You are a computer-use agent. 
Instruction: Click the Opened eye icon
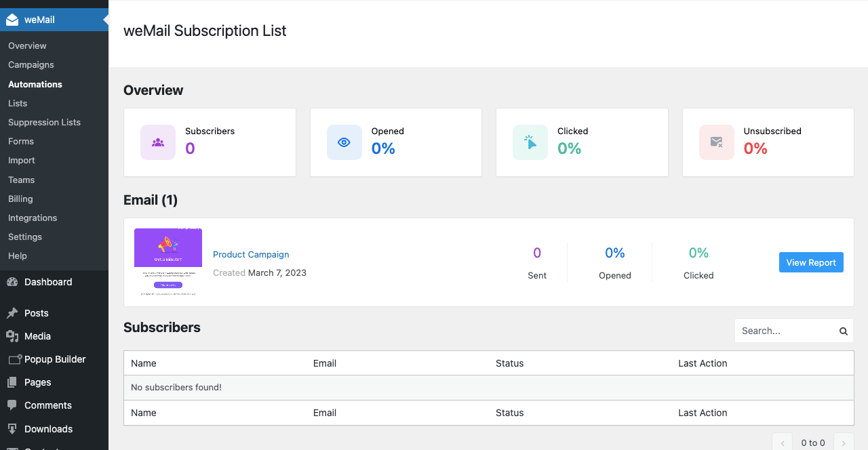(344, 142)
